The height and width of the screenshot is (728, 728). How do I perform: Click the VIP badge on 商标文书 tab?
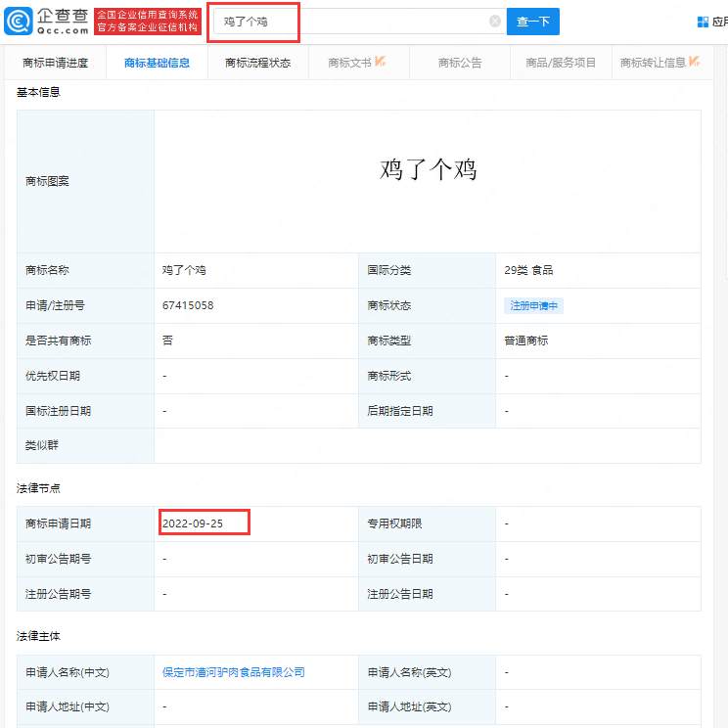pos(380,62)
